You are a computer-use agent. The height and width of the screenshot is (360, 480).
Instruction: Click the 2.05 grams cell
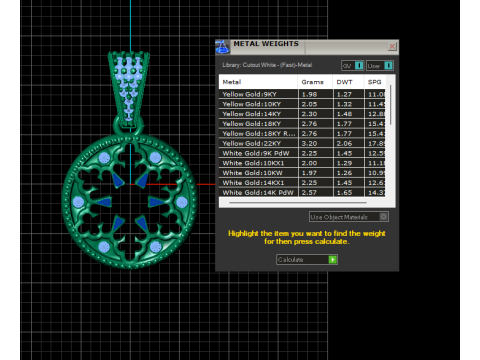[x=316, y=104]
